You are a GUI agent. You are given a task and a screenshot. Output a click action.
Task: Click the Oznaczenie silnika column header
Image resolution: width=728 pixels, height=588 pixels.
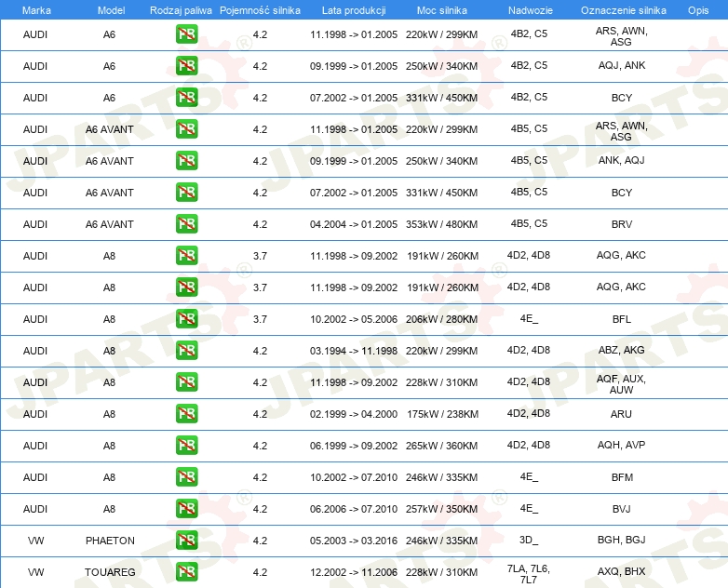coord(624,10)
